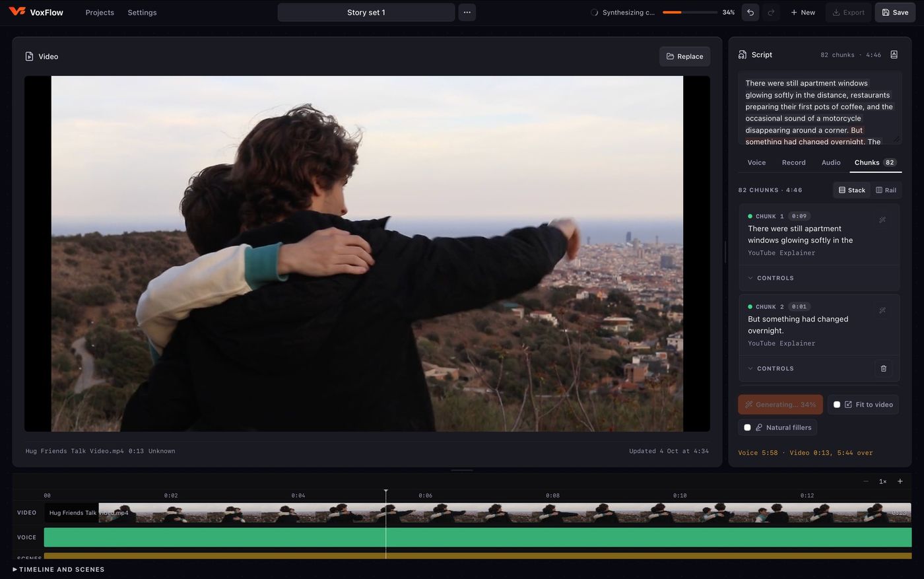Click the Save button
Viewport: 924px width, 579px height.
click(895, 13)
